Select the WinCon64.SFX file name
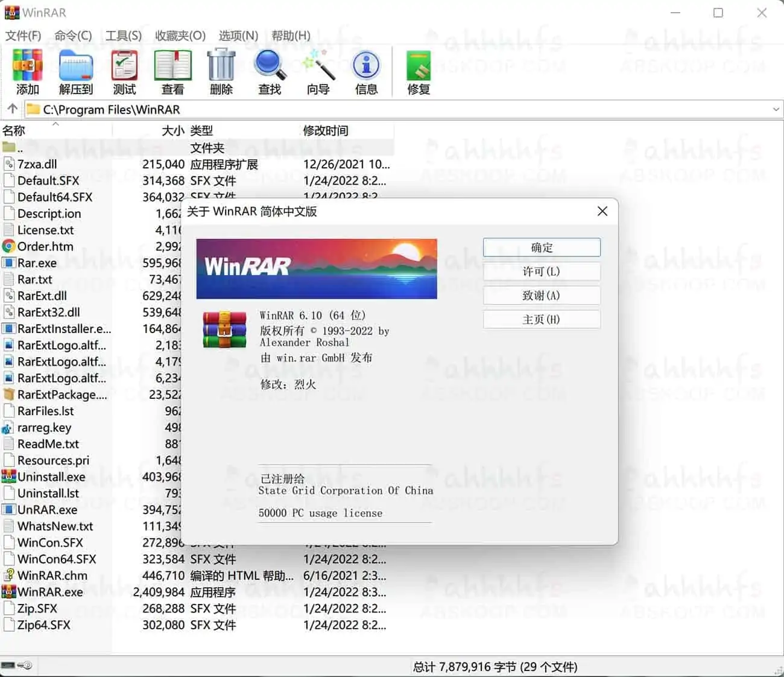Viewport: 784px width, 677px height. 57,559
